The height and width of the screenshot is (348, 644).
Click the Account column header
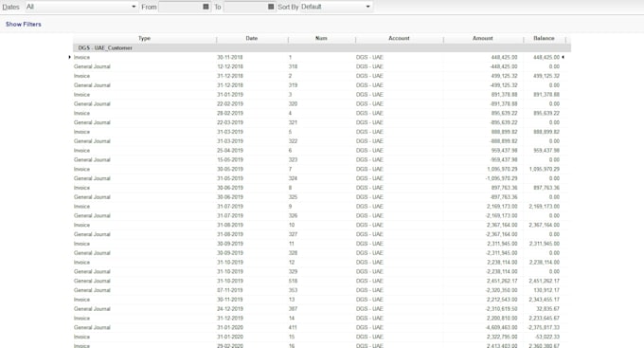(x=399, y=38)
